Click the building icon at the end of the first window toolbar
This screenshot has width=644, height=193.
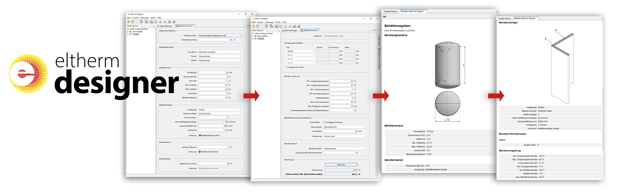coord(173,22)
